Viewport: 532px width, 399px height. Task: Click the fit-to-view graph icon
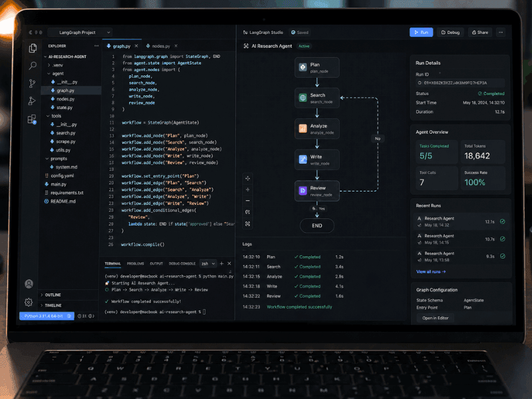(247, 224)
